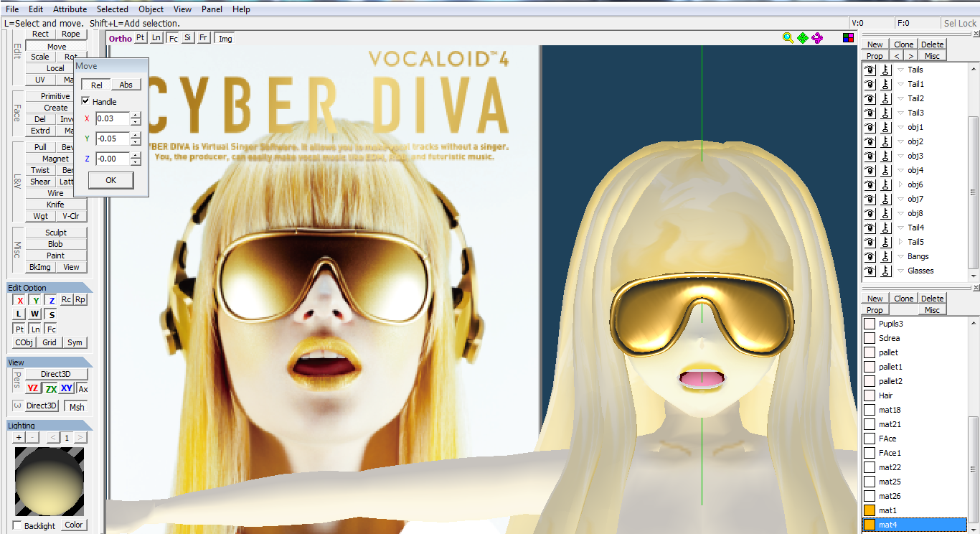This screenshot has width=980, height=534.
Task: Open the Attribute menu
Action: click(x=70, y=9)
